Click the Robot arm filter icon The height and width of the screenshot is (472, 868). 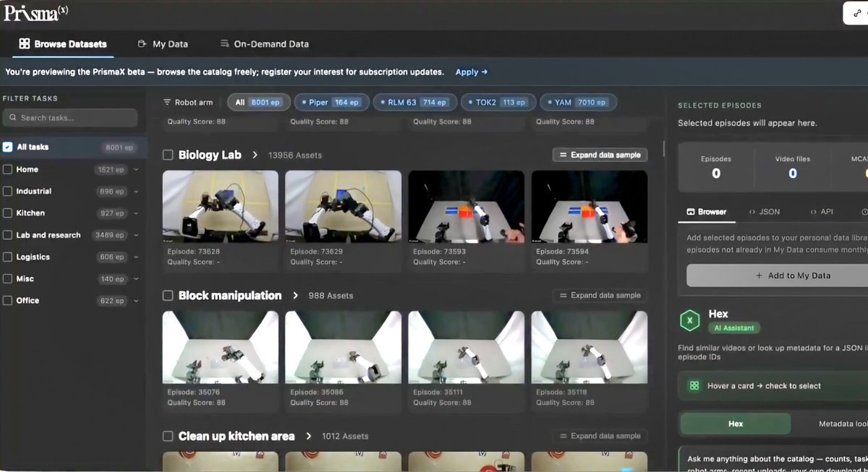click(168, 103)
